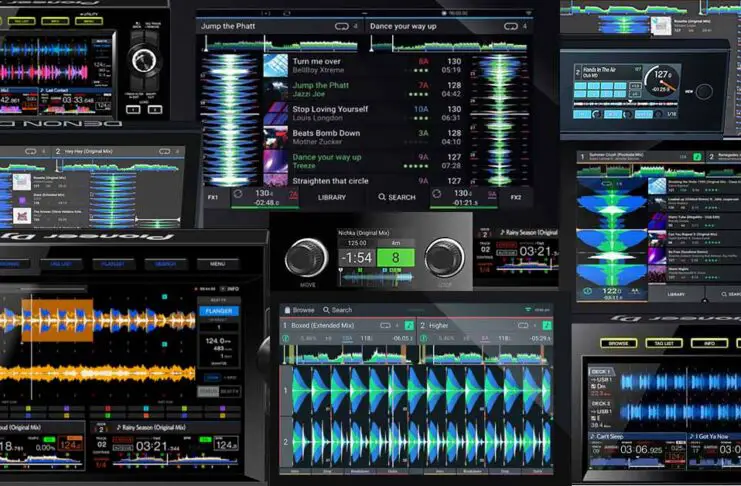Tap green icon beside Summer Crush deck title
The width and height of the screenshot is (741, 486).
697,156
